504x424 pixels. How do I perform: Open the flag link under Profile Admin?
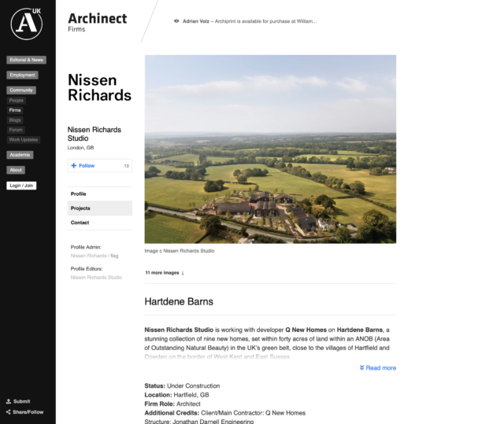point(114,256)
